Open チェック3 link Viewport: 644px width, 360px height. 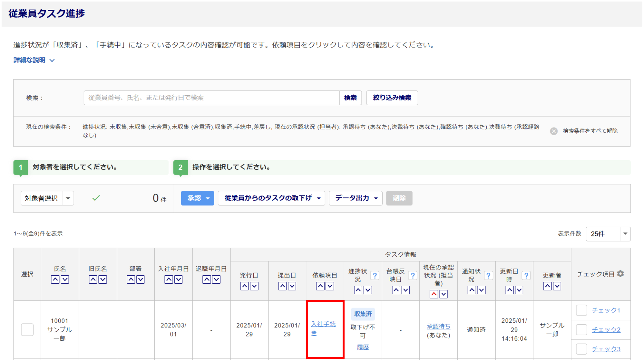point(606,349)
